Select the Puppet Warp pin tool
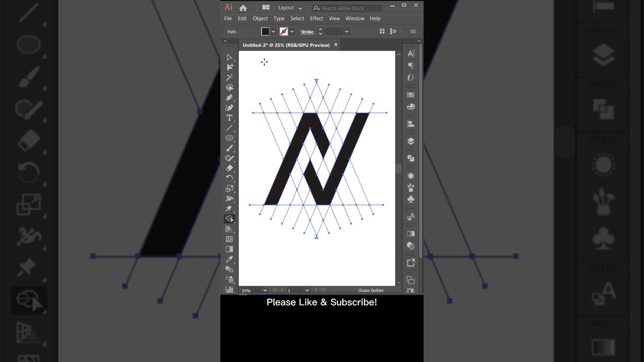The height and width of the screenshot is (362, 644). (229, 209)
